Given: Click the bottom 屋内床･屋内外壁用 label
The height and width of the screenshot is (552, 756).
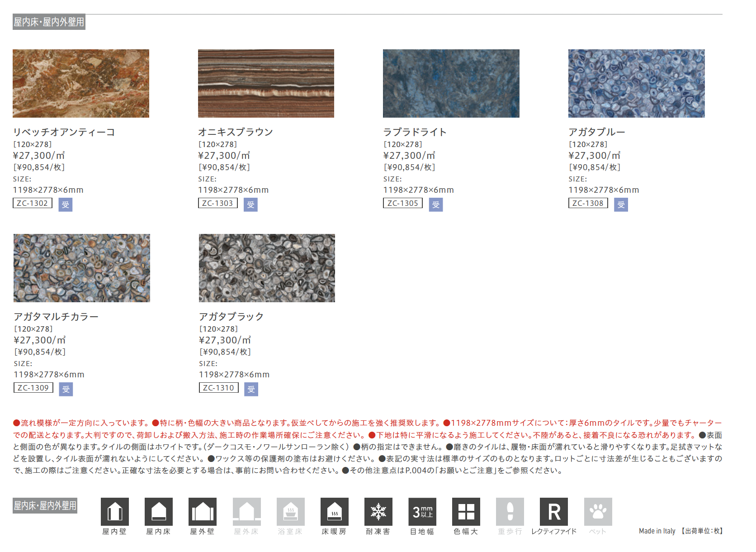Looking at the screenshot, I should [x=45, y=505].
